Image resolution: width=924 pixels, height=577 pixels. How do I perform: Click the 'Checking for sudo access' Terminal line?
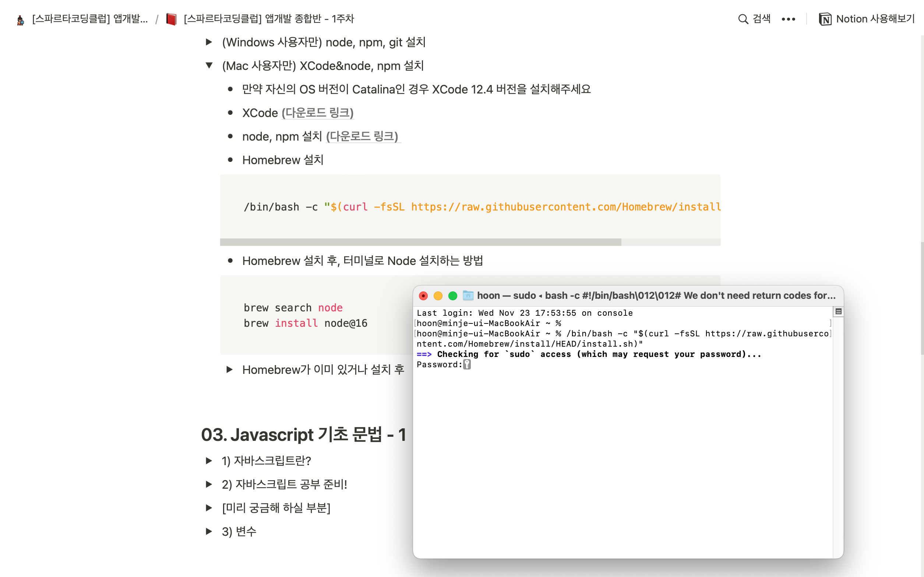(589, 354)
